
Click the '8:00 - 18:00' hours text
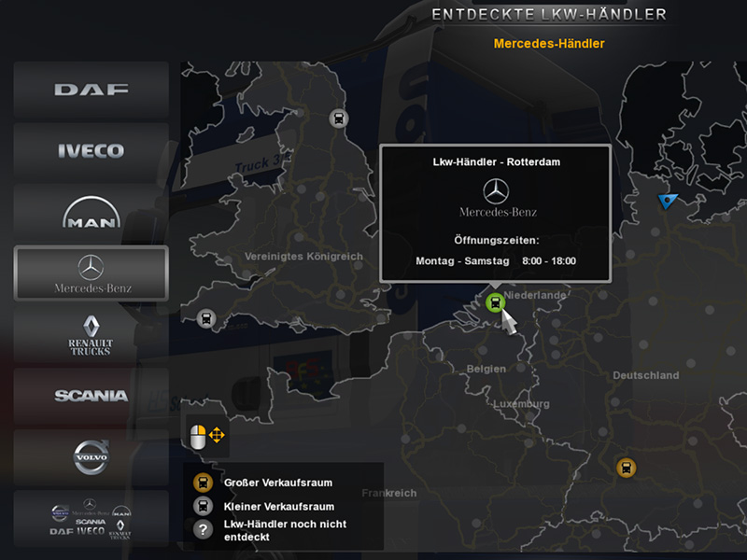549,261
